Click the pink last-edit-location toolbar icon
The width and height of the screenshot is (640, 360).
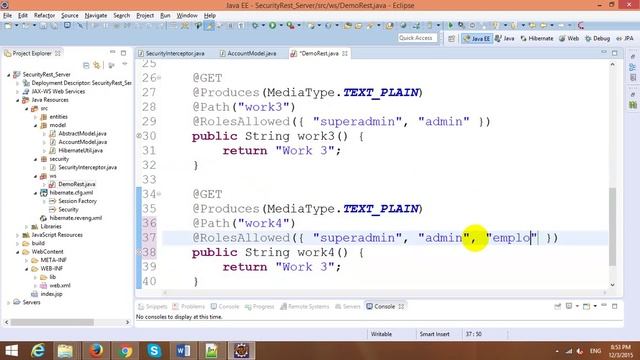point(581,26)
